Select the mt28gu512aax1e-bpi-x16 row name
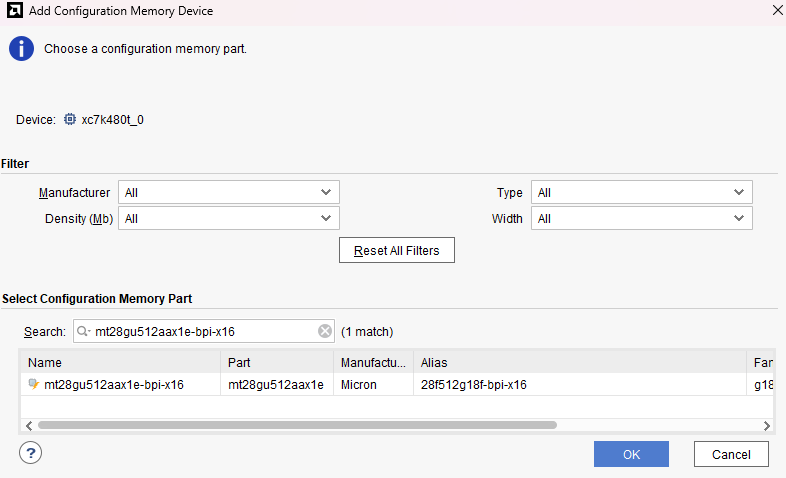The width and height of the screenshot is (786, 478). [x=114, y=384]
